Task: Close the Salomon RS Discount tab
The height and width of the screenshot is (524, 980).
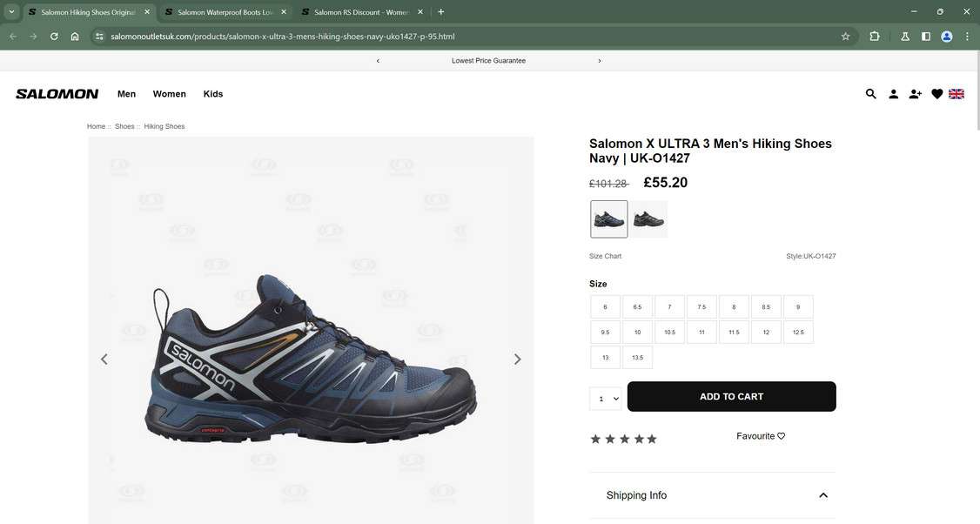Action: [420, 12]
